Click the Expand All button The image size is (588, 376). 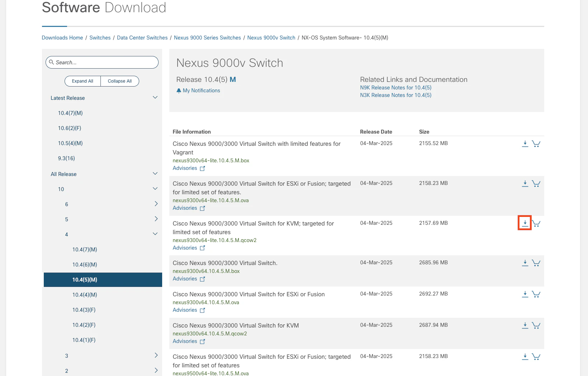[83, 81]
